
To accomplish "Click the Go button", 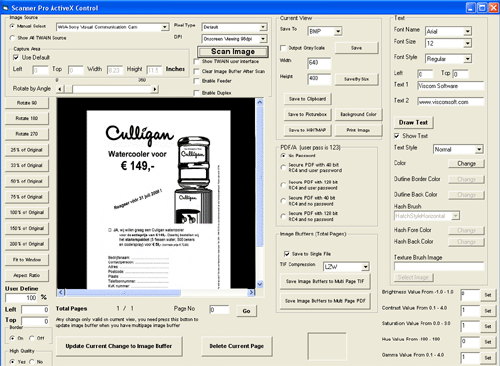I will coord(247,311).
